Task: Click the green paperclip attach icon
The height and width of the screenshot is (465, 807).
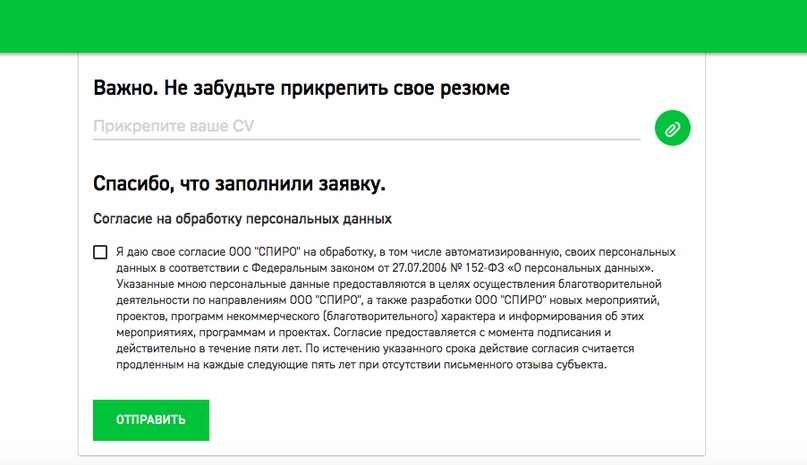Action: (672, 128)
